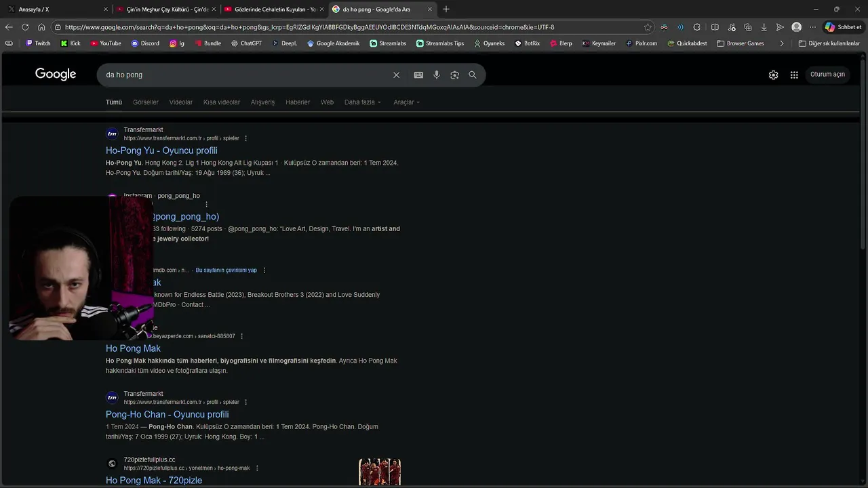868x488 pixels.
Task: Click the share paper-plane icon
Action: coord(780,27)
